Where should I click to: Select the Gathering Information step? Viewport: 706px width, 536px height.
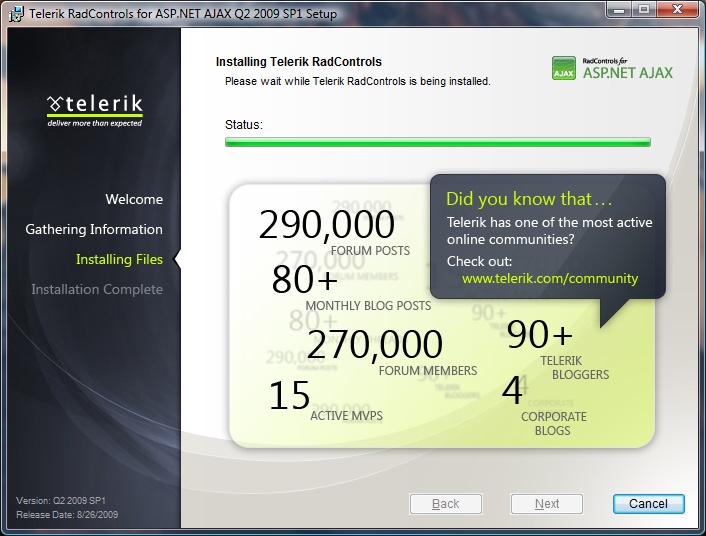click(x=94, y=229)
